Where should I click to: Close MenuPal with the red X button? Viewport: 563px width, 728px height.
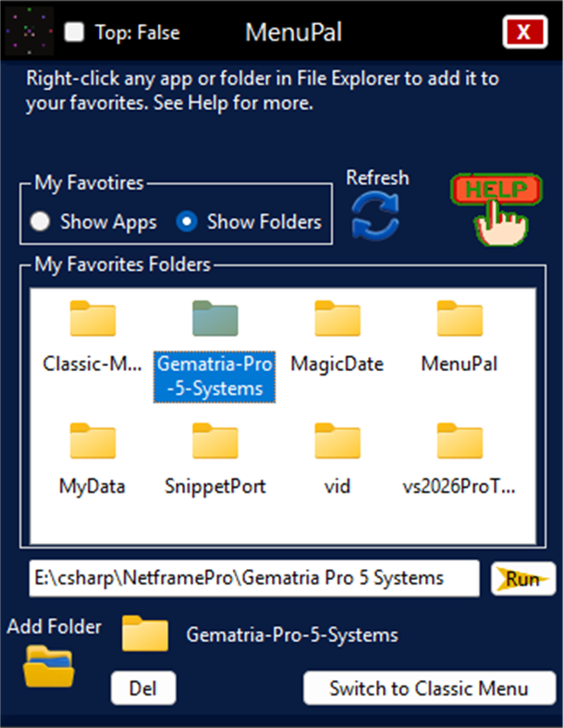[x=524, y=32]
